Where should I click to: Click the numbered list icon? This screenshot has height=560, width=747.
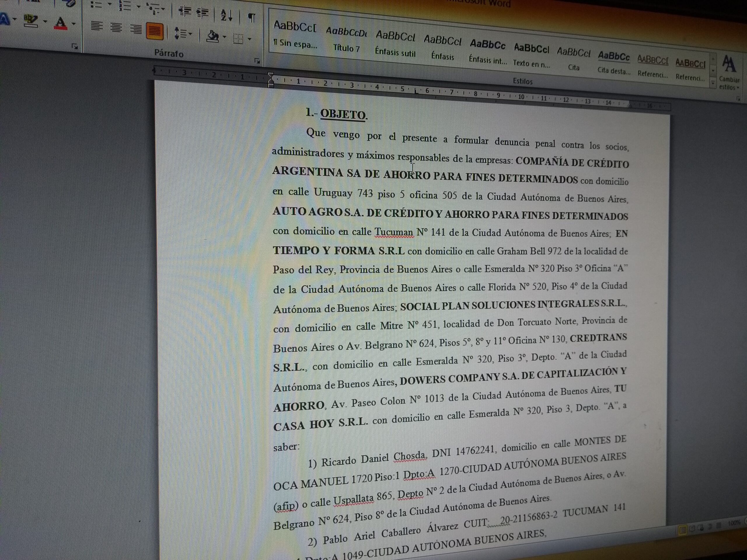[x=125, y=6]
